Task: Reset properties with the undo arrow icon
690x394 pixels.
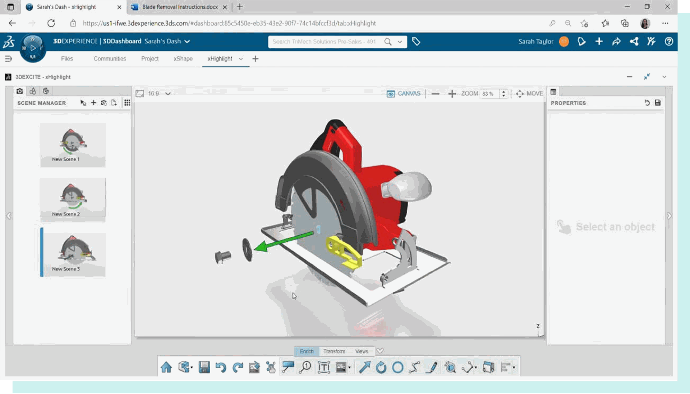Action: click(x=647, y=103)
